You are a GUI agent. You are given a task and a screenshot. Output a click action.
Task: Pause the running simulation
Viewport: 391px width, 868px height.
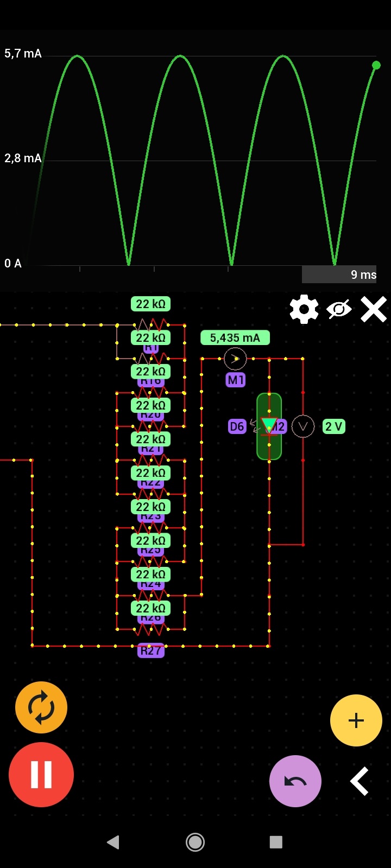click(x=41, y=774)
